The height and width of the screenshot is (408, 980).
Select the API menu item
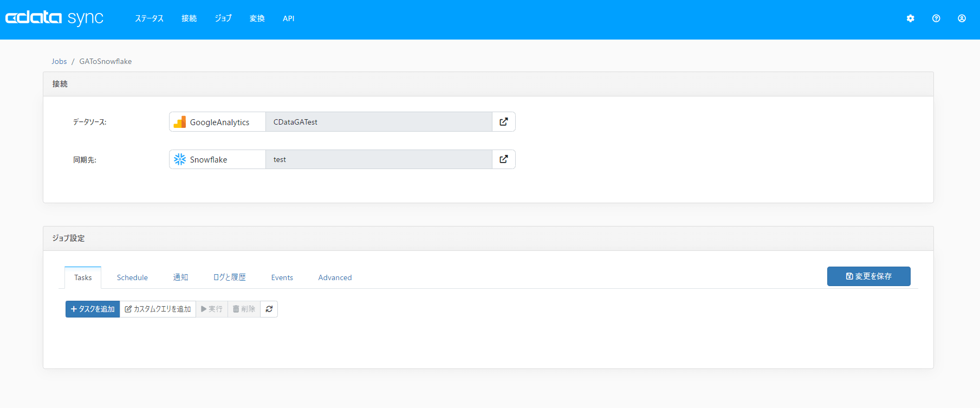pos(288,18)
